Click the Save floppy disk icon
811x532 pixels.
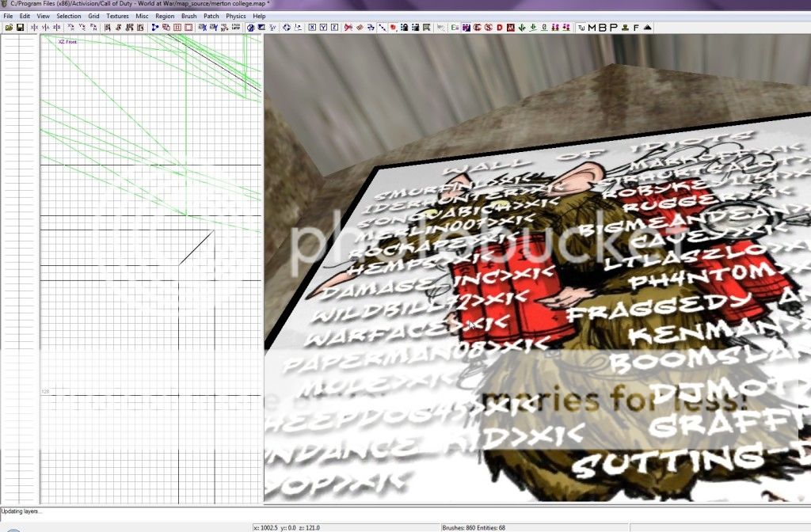point(20,28)
